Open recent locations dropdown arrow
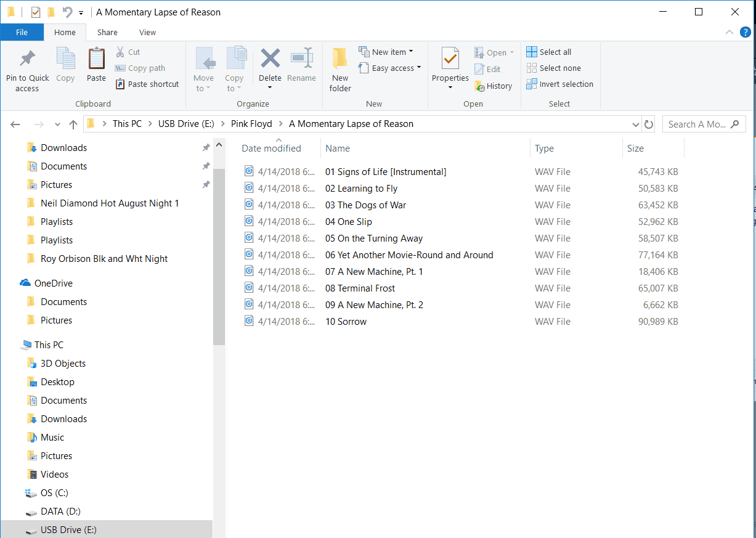Viewport: 756px width, 538px height. [57, 124]
